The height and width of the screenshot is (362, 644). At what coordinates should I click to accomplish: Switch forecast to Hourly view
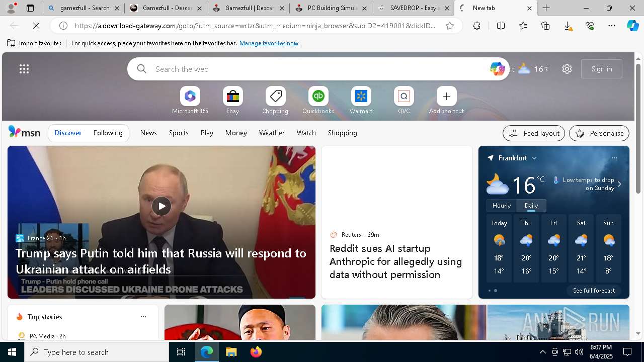pyautogui.click(x=502, y=206)
